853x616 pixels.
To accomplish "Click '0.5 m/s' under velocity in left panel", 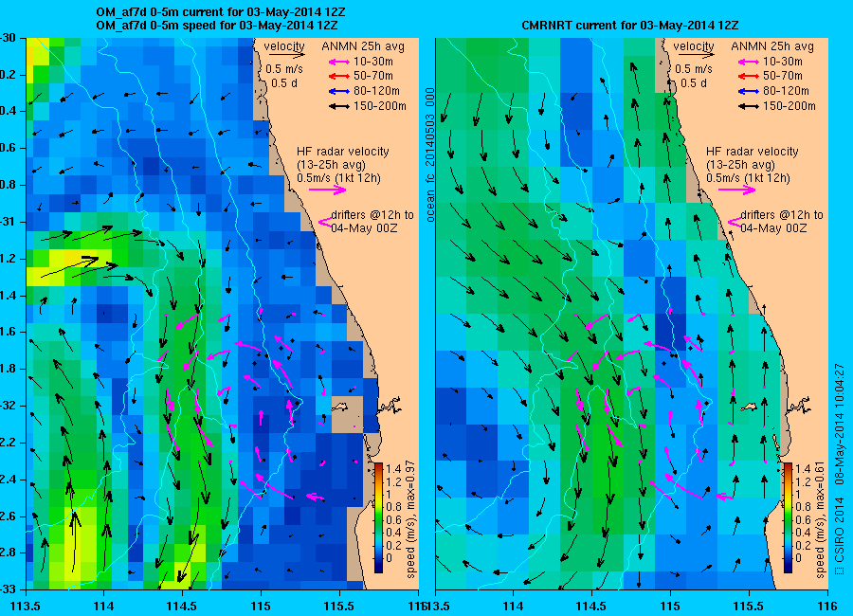I will click(284, 69).
